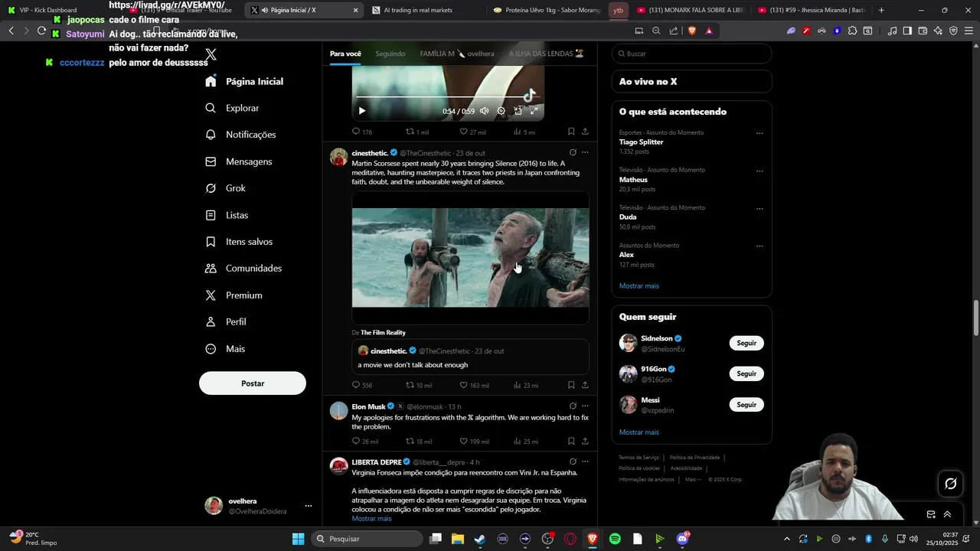Viewport: 980px width, 551px height.
Task: Open video settings gear
Action: [x=501, y=111]
